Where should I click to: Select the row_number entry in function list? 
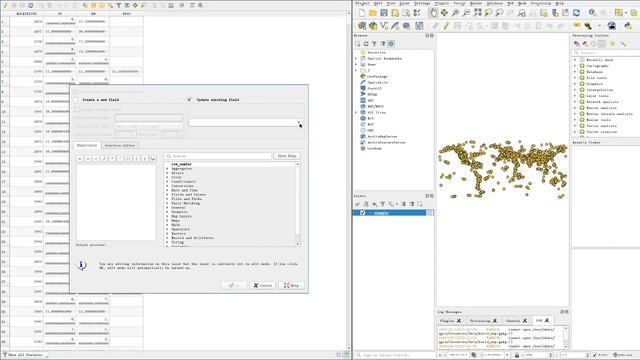pos(182,164)
